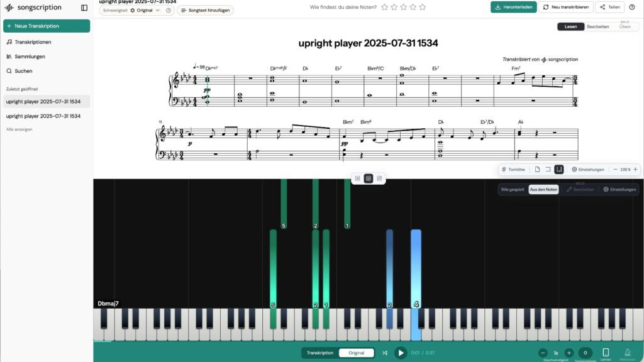This screenshot has width=644, height=362.
Task: Select the page layout icon in score toolbar
Action: [537, 170]
